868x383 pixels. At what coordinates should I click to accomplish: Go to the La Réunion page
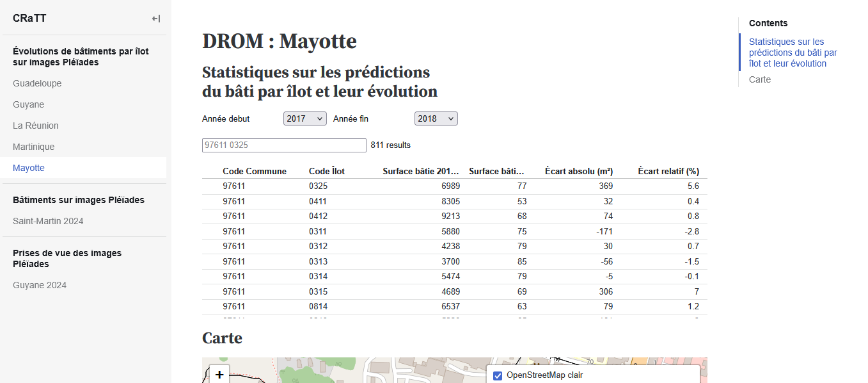pyautogui.click(x=35, y=126)
